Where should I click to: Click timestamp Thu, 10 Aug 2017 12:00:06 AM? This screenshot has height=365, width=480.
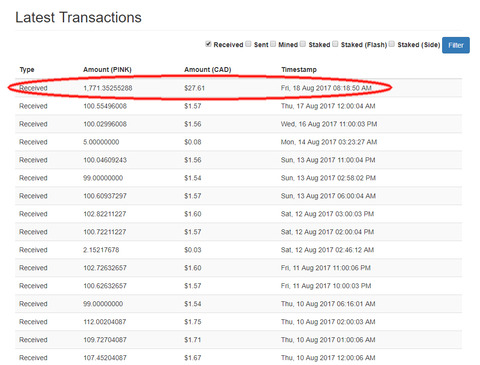(x=328, y=358)
